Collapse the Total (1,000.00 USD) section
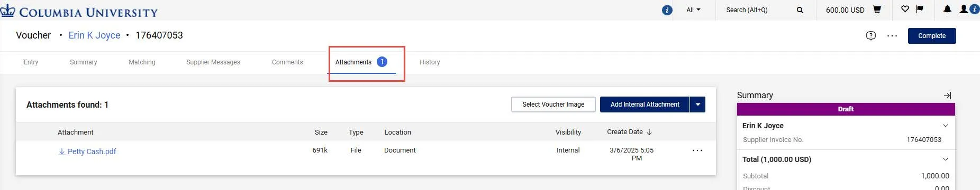This screenshot has width=980, height=190. [946, 159]
